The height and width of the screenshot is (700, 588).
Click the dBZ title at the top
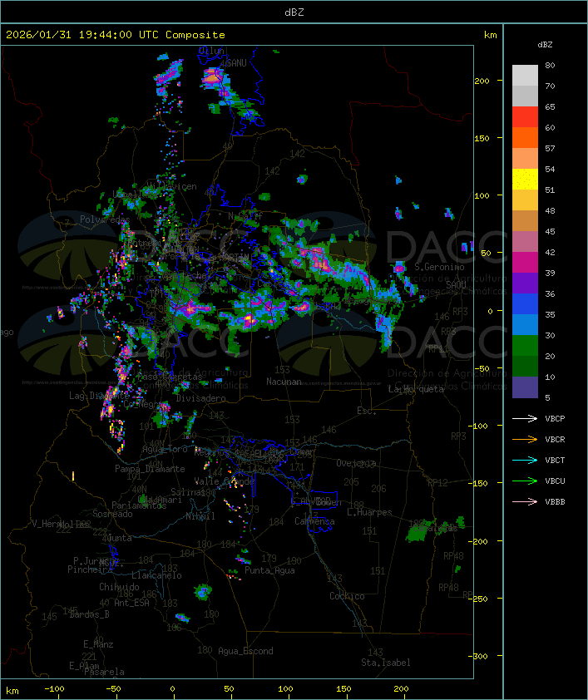pos(294,12)
